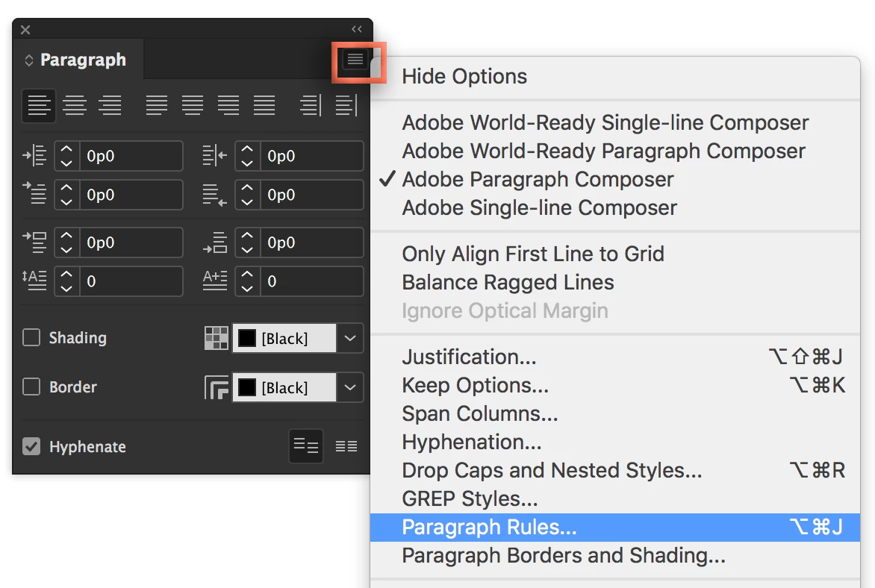Click the Last Line Right Indent icon

point(215,196)
